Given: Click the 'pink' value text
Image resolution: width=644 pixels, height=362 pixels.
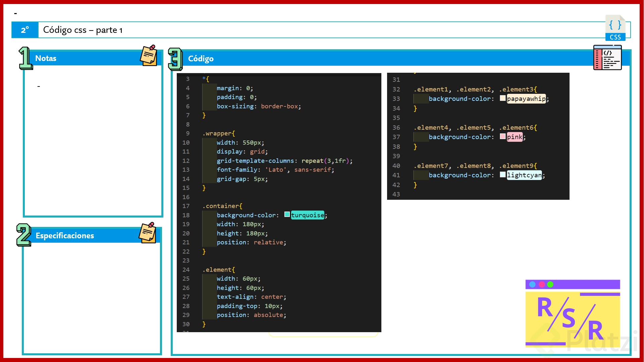Looking at the screenshot, I should 515,137.
